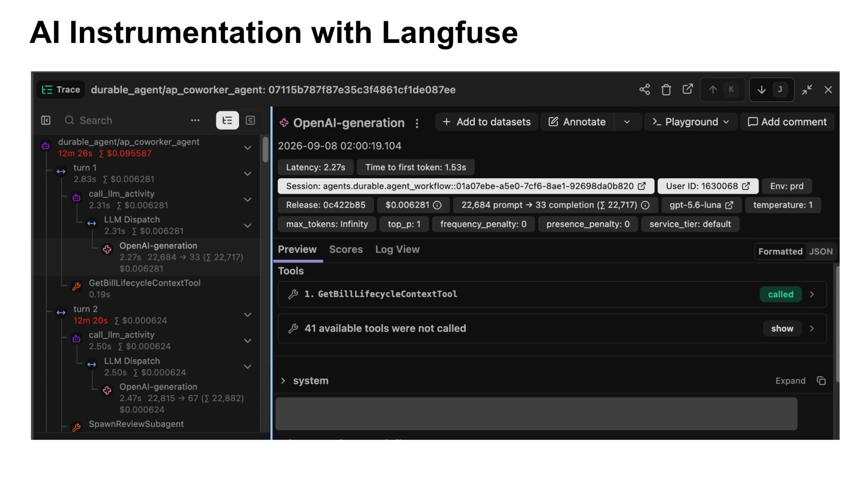The width and height of the screenshot is (868, 485).
Task: Click the selected OpenAI-generation node icon
Action: coord(107,250)
